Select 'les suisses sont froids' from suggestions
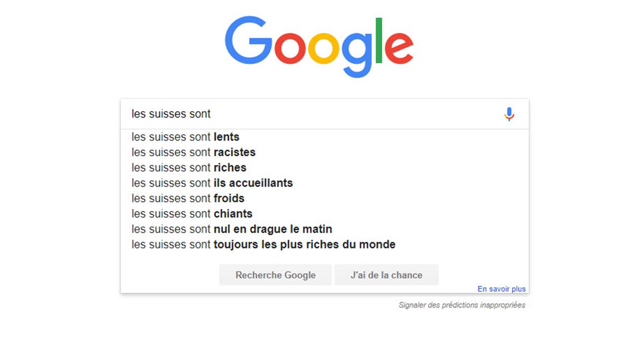Screen dimensions: 644x337 click(x=188, y=199)
